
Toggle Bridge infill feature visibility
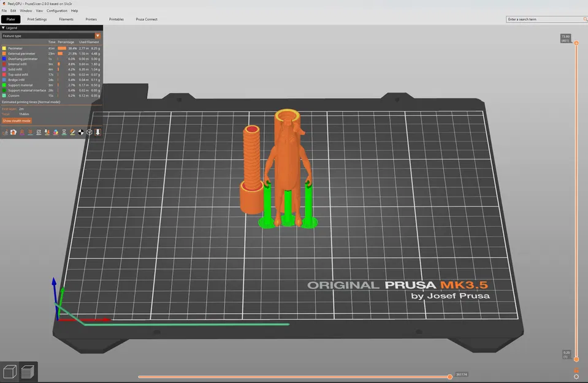[x=51, y=80]
